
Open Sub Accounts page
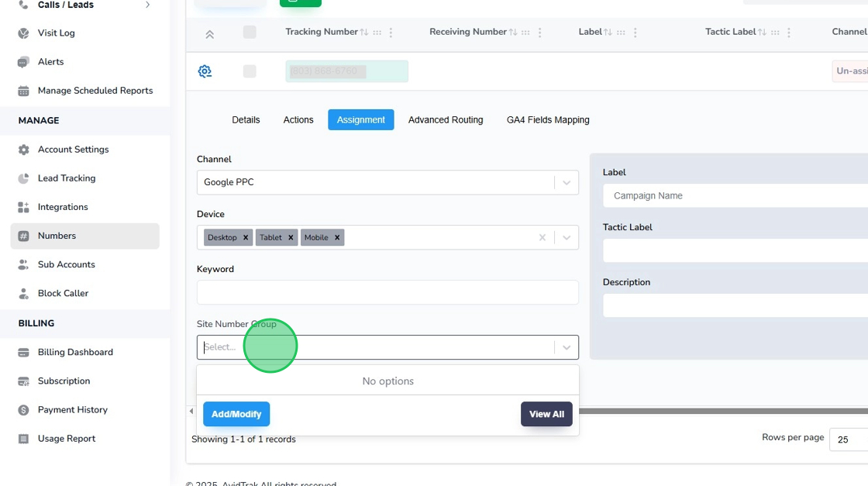pyautogui.click(x=67, y=264)
